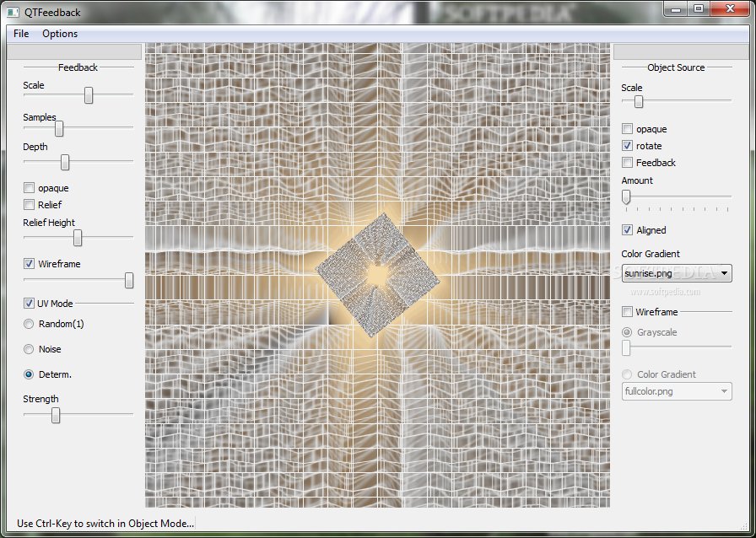Click the Relief Height label
The width and height of the screenshot is (756, 538).
tap(49, 223)
